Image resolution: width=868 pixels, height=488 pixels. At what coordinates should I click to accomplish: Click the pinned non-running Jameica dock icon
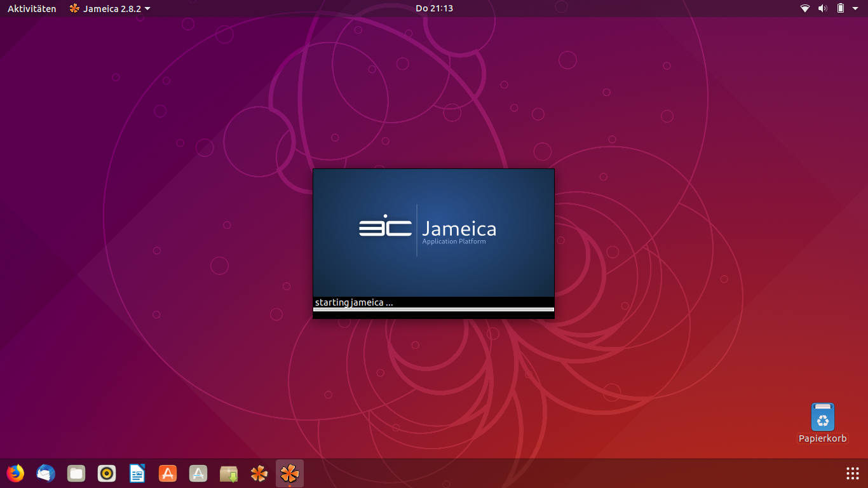[259, 473]
